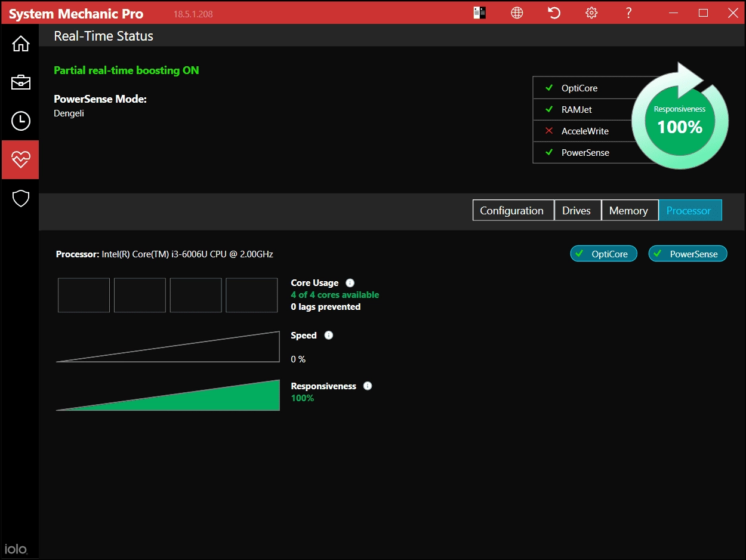Click the undo arrow icon in title bar
746x560 pixels.
554,13
